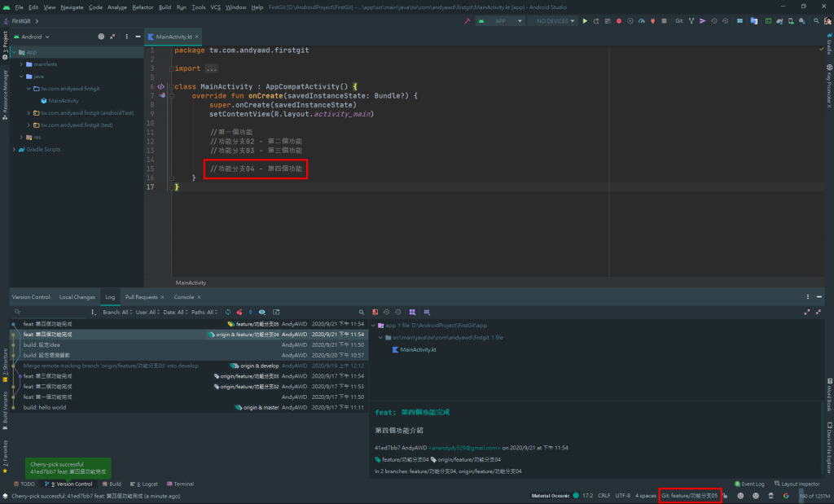This screenshot has height=504, width=834.
Task: Open the Date: All filter
Action: pyautogui.click(x=175, y=312)
